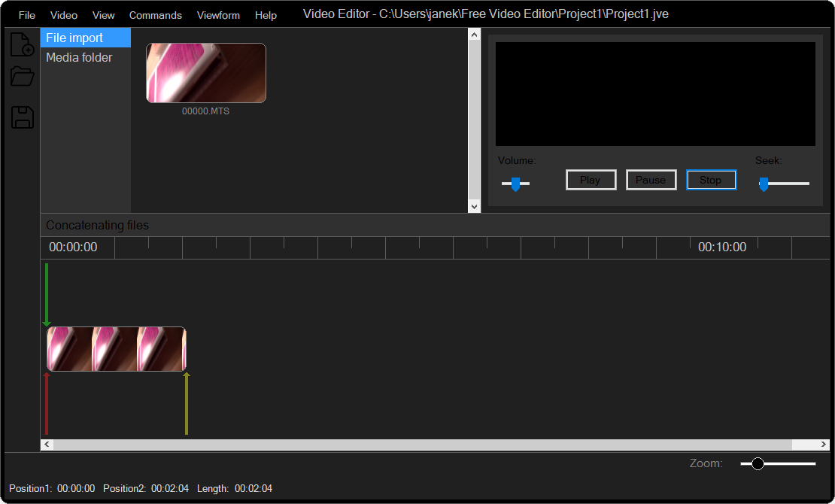Open the File menu
The image size is (835, 504).
(x=26, y=15)
